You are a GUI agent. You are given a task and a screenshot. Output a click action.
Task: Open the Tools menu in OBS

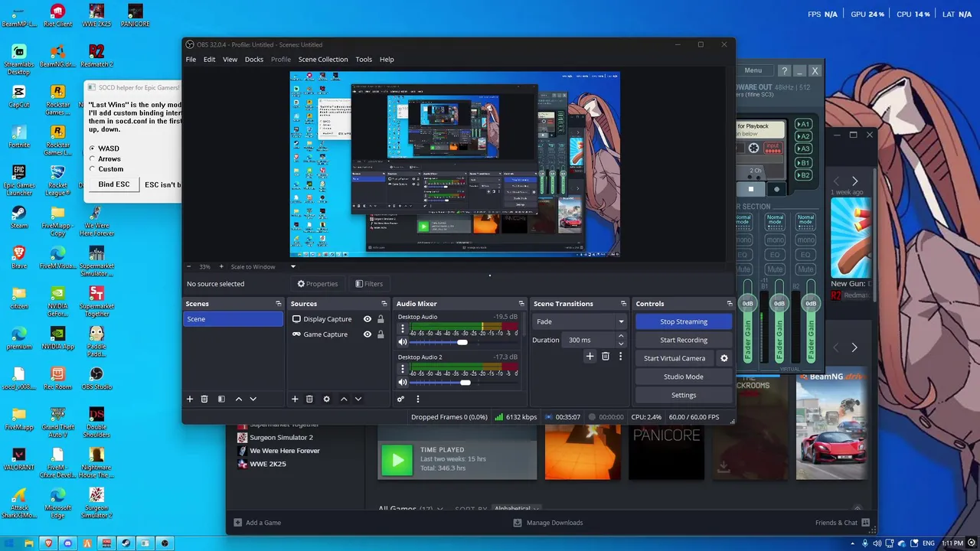364,59
